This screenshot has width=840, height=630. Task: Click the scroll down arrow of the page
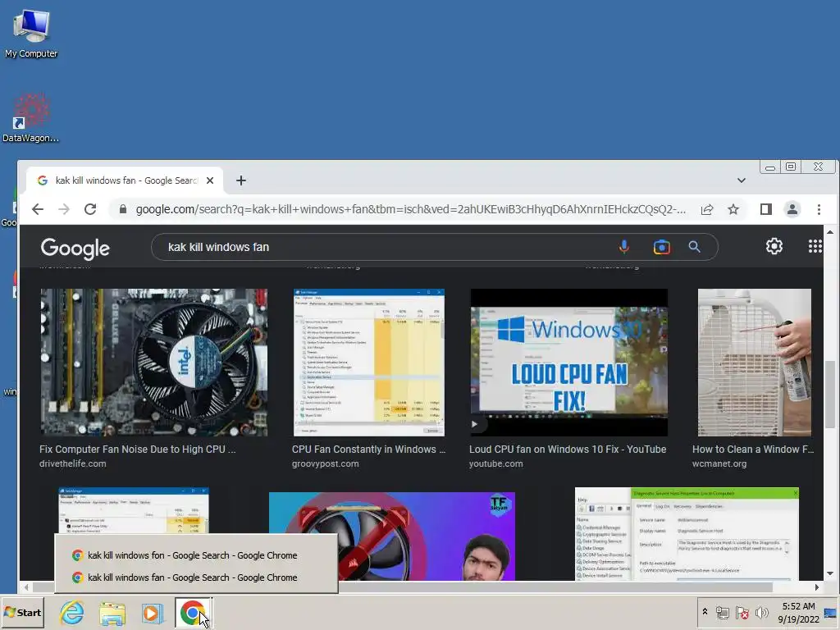coord(830,573)
